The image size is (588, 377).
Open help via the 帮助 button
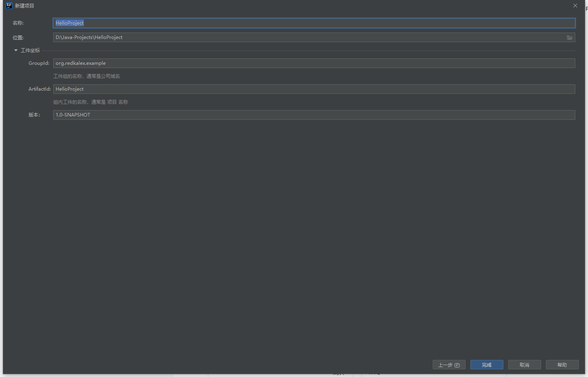point(562,365)
